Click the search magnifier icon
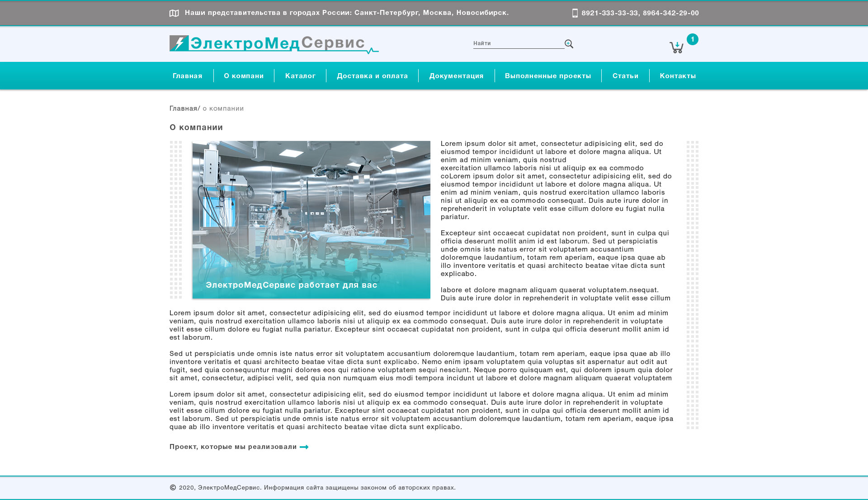 point(569,44)
